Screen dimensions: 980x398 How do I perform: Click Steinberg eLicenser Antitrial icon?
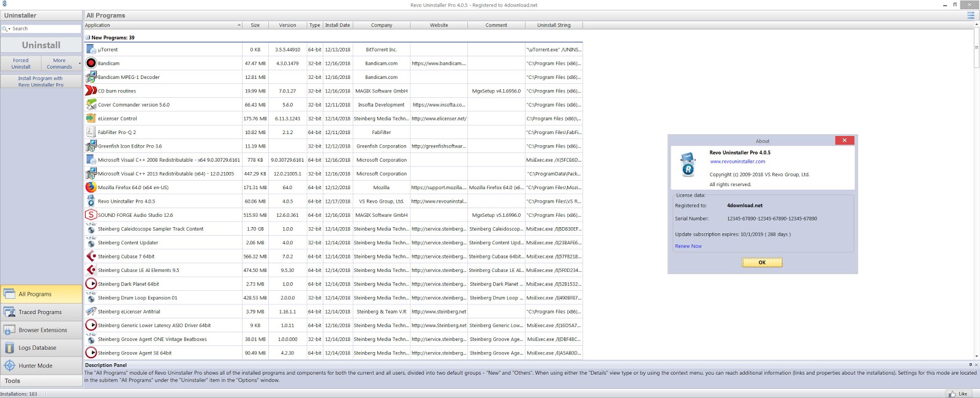pos(91,311)
